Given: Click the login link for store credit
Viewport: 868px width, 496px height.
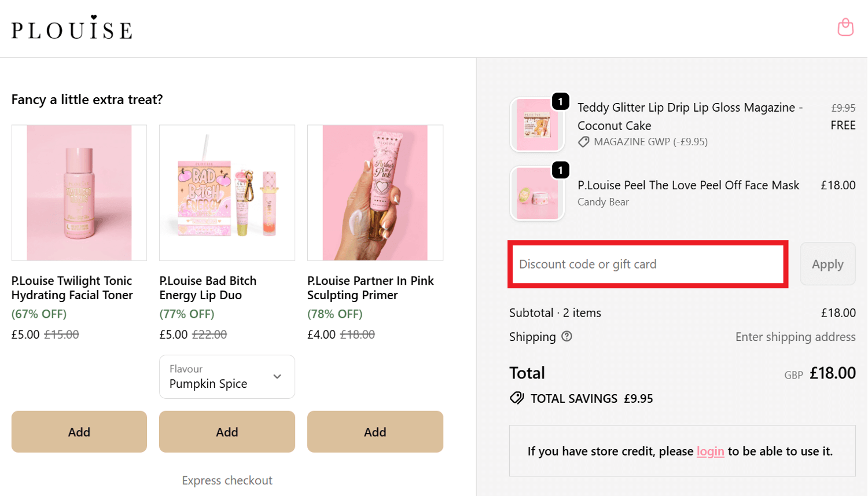Looking at the screenshot, I should coord(709,451).
